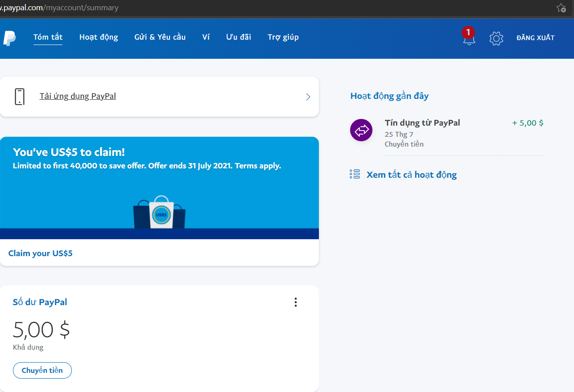
Task: Open the Ưu đãi offers page
Action: (x=239, y=37)
